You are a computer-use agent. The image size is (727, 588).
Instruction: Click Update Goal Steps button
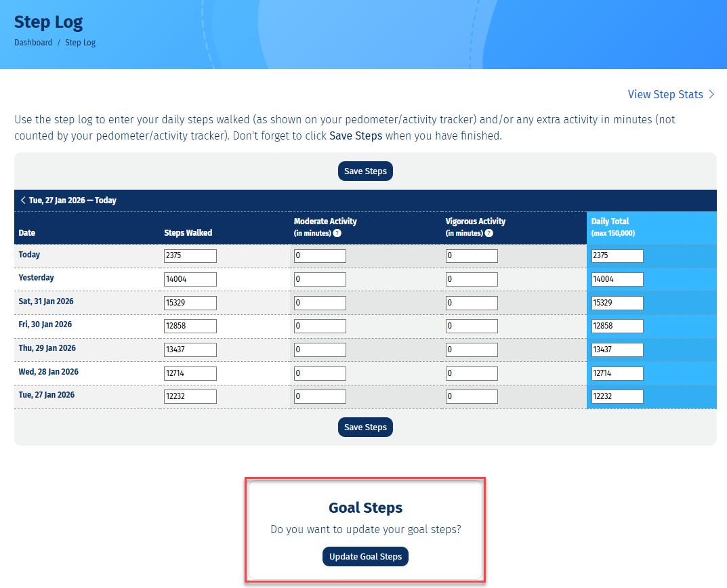365,557
